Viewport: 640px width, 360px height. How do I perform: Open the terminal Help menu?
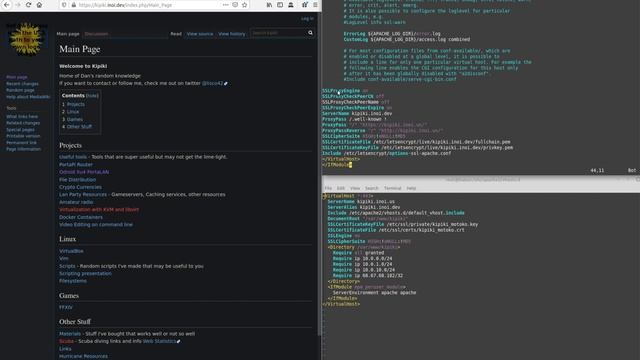[x=411, y=188]
